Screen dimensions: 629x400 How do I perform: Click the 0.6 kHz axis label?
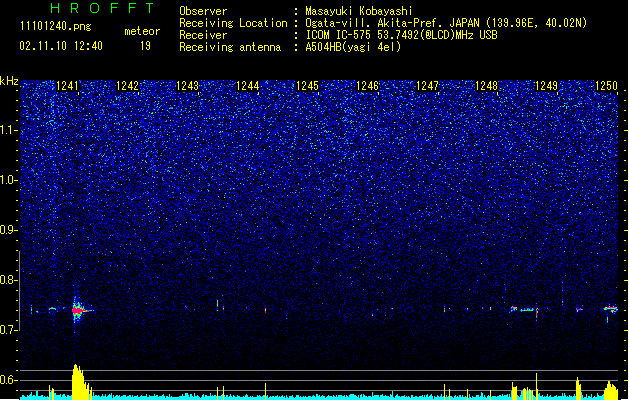pos(9,380)
